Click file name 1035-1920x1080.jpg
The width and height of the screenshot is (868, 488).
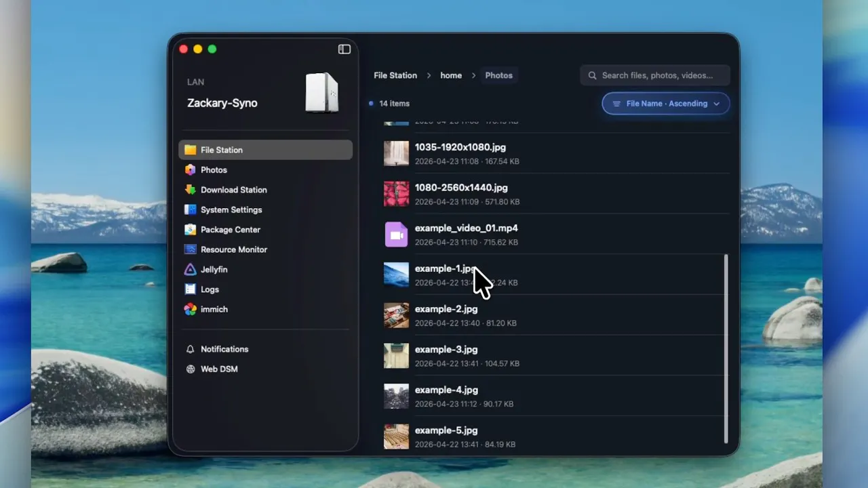pyautogui.click(x=460, y=147)
